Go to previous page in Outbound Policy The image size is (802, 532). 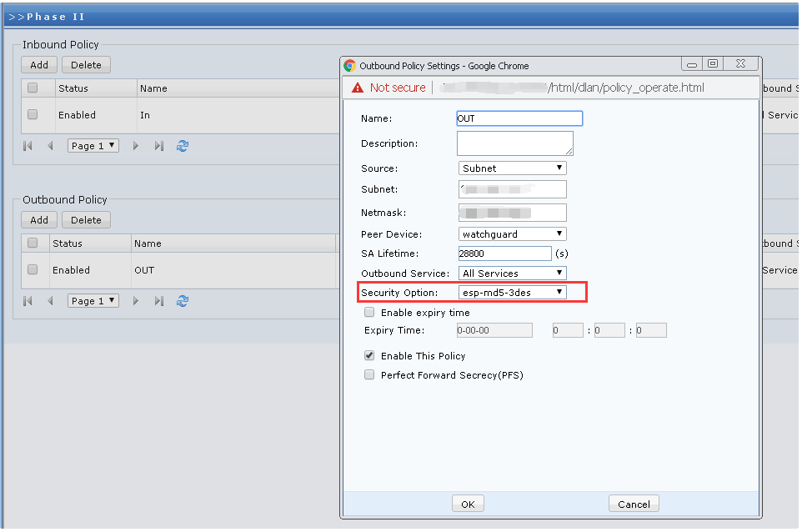(x=50, y=301)
